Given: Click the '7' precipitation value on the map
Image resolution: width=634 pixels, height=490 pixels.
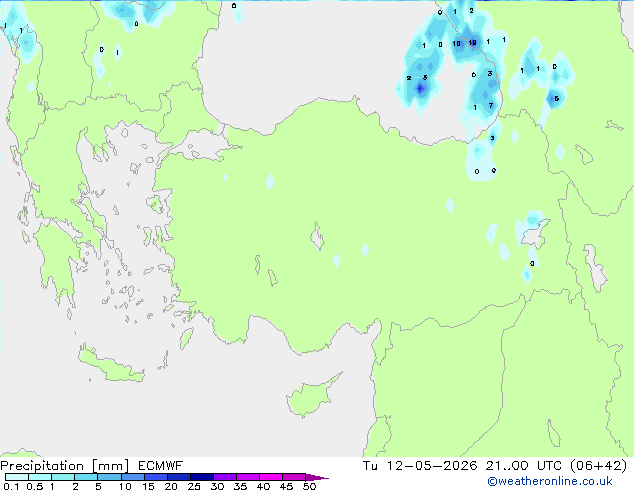Looking at the screenshot, I should click(x=490, y=106).
